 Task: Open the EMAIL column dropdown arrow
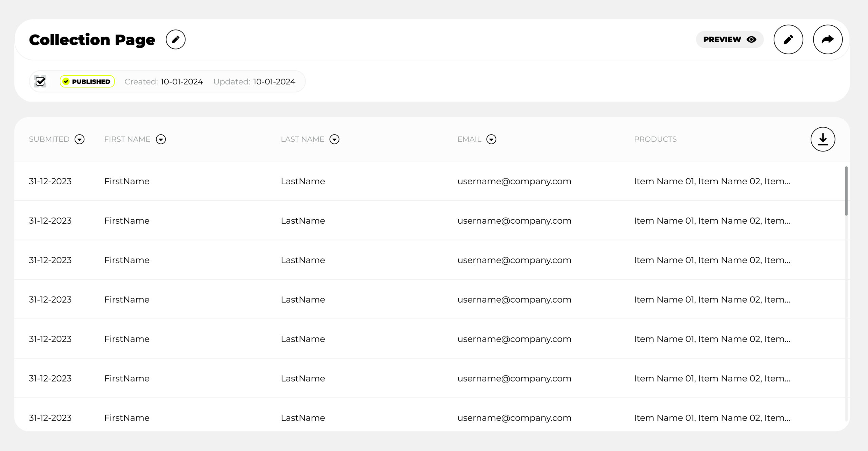491,139
